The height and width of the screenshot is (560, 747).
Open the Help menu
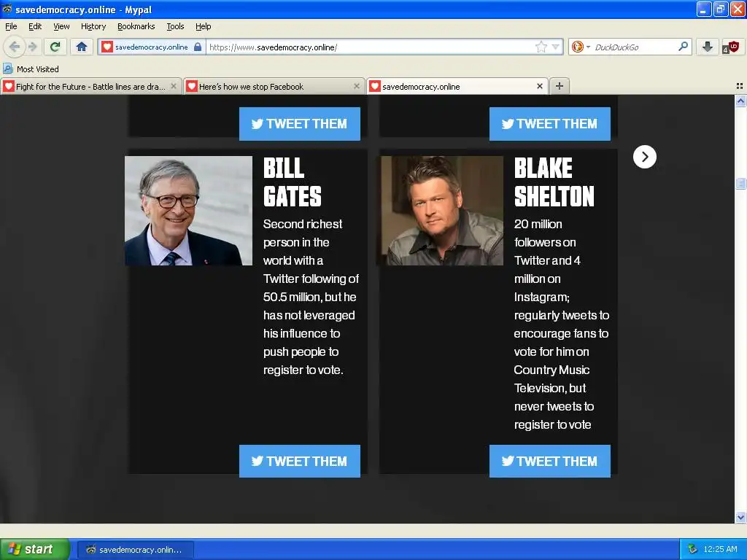click(x=203, y=26)
